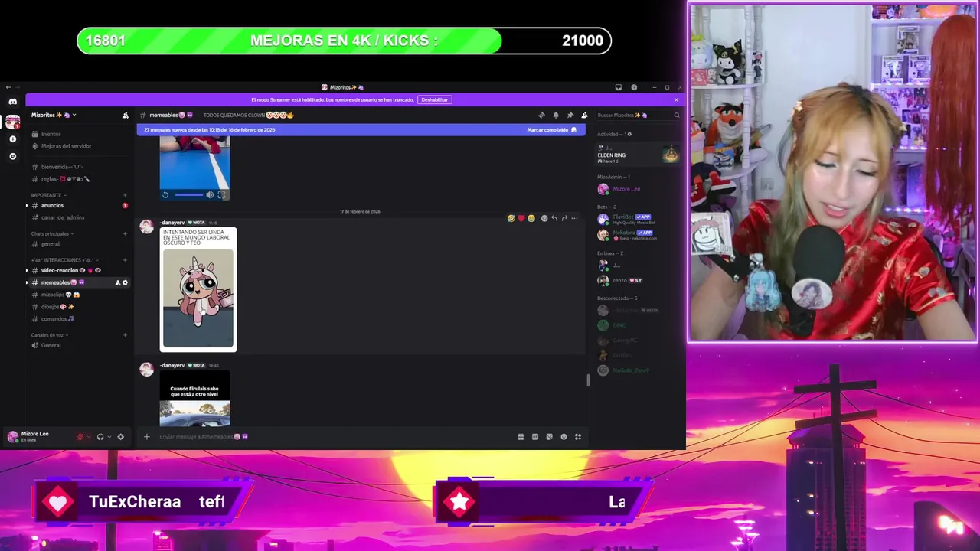Open user settings gear icon

[x=120, y=437]
